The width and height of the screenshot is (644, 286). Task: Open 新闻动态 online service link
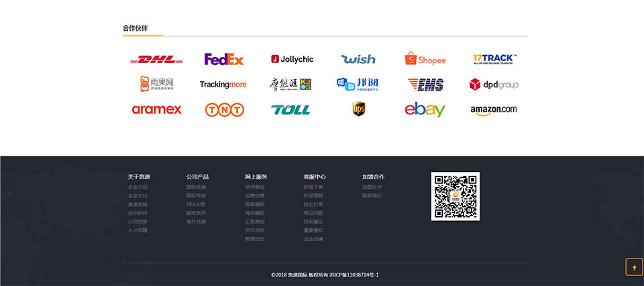click(x=255, y=239)
